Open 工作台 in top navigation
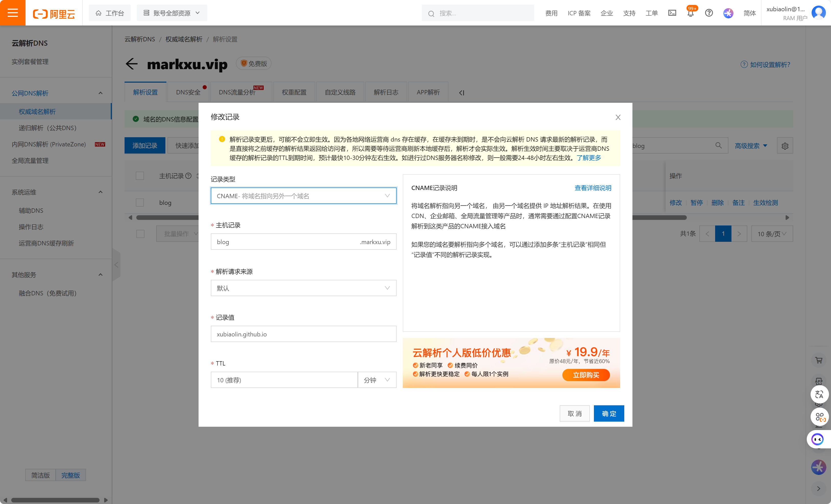 tap(109, 13)
